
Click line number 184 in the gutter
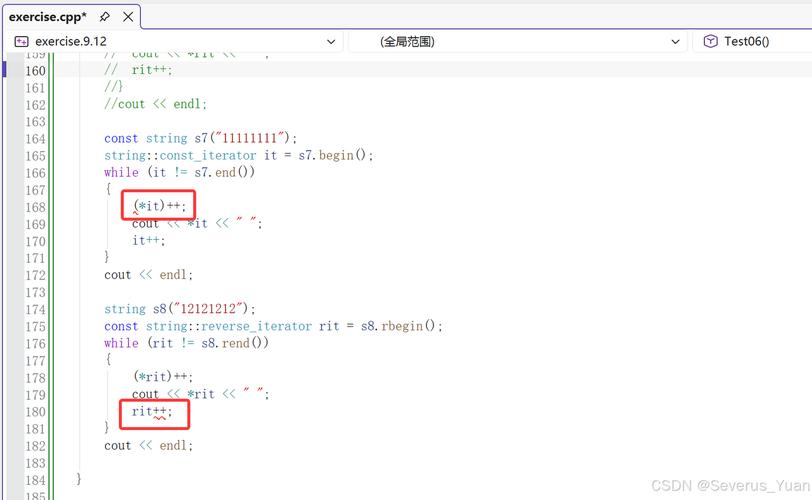pos(35,480)
